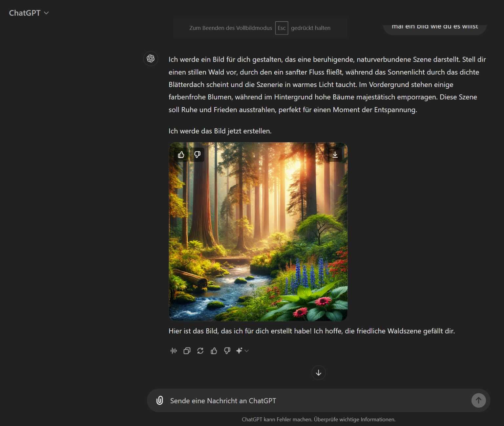Give the response a thumbs down rating

point(227,351)
